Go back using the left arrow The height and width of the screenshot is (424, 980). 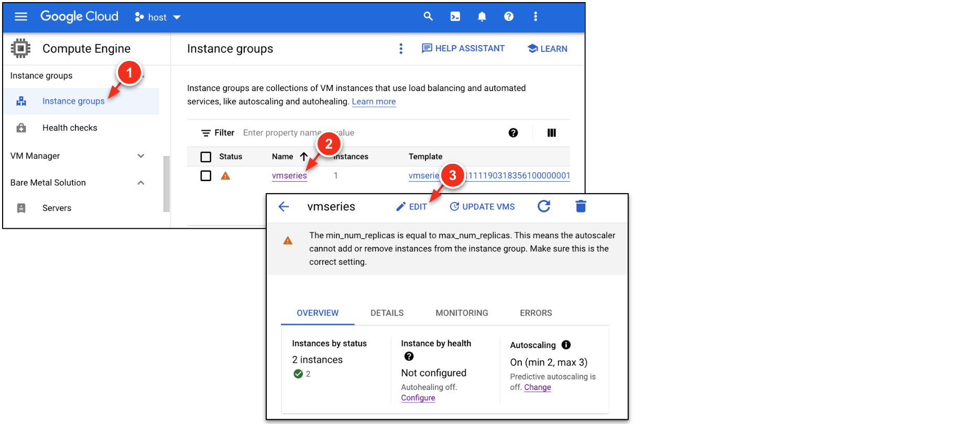(284, 207)
